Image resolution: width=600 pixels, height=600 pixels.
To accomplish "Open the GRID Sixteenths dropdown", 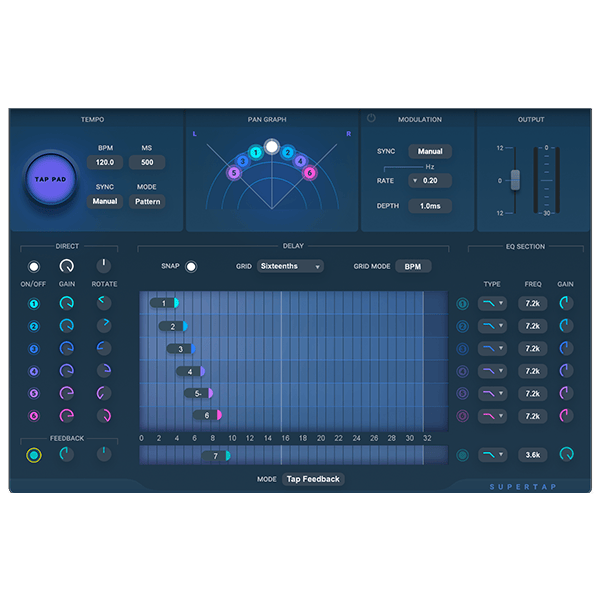I will (290, 266).
